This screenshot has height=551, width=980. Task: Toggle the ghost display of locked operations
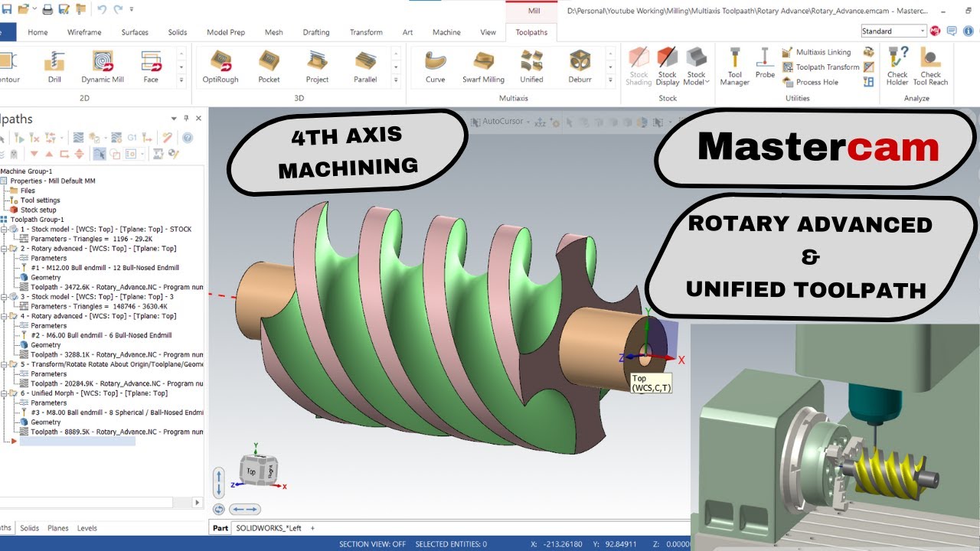click(14, 154)
